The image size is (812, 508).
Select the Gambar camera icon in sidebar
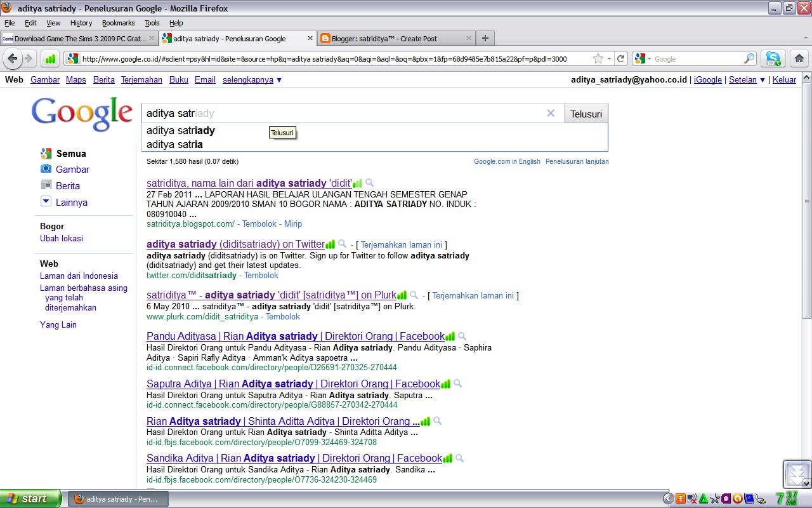click(46, 169)
